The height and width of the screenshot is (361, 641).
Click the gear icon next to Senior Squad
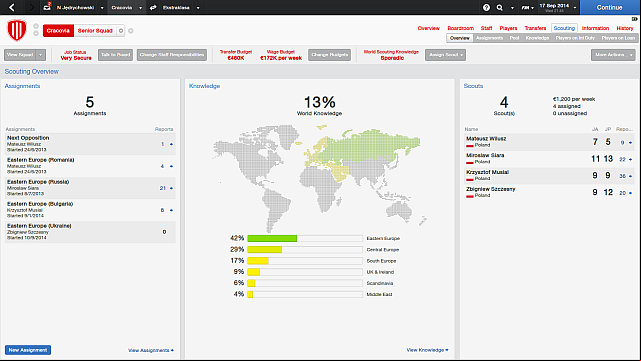click(x=121, y=31)
